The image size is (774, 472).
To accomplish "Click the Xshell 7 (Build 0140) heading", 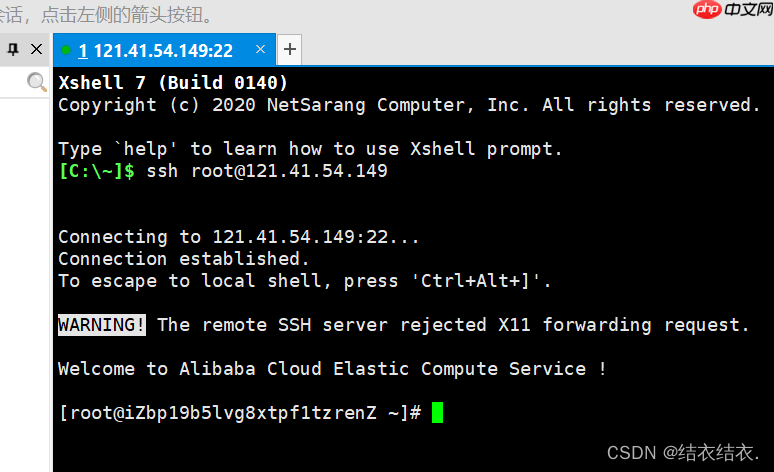I will tap(173, 82).
